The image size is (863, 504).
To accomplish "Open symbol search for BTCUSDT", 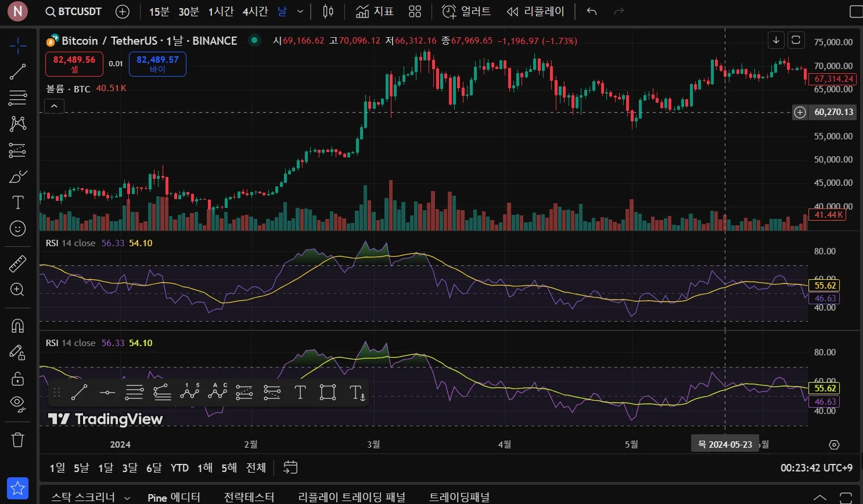I will (x=74, y=12).
